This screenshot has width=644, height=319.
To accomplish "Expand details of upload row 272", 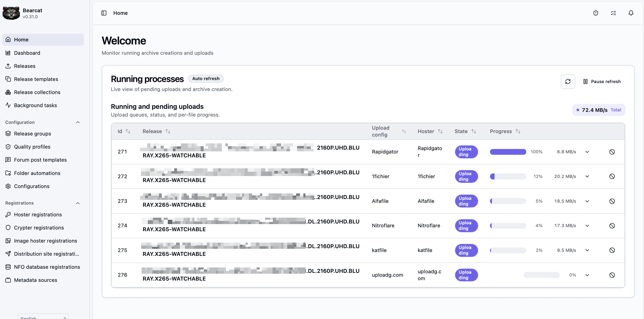I will [x=587, y=176].
